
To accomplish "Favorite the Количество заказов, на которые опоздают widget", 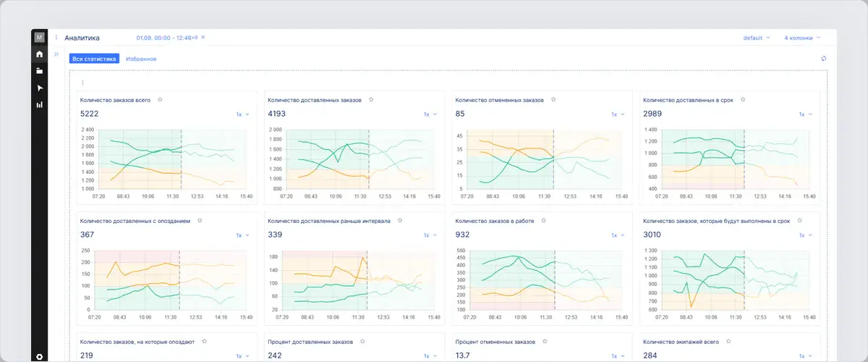I will pyautogui.click(x=205, y=341).
